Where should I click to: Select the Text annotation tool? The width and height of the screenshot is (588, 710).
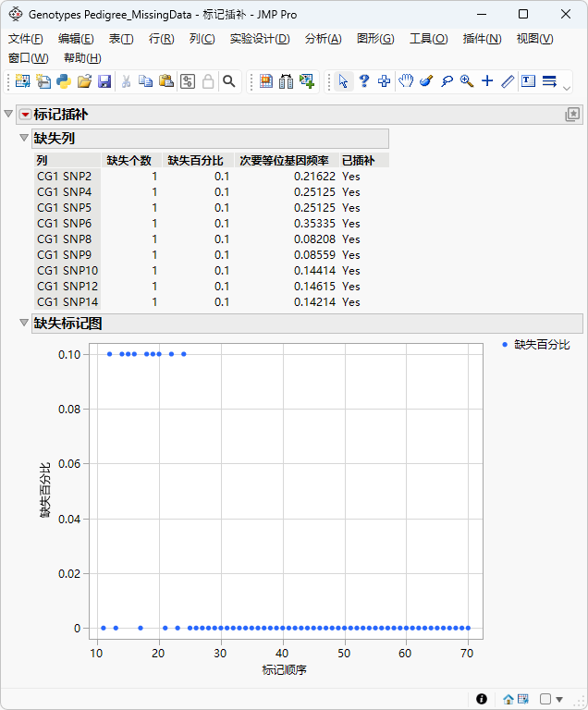(528, 81)
